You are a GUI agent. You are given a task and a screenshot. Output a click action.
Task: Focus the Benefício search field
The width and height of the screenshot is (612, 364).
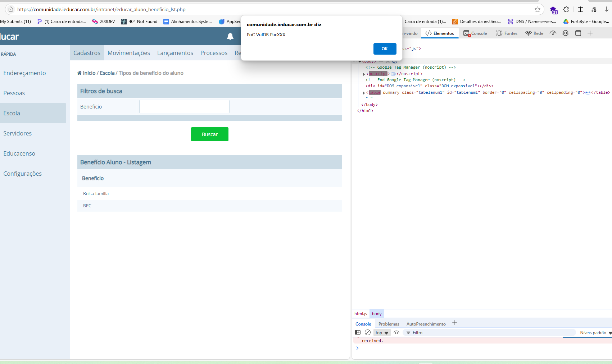[x=184, y=106]
